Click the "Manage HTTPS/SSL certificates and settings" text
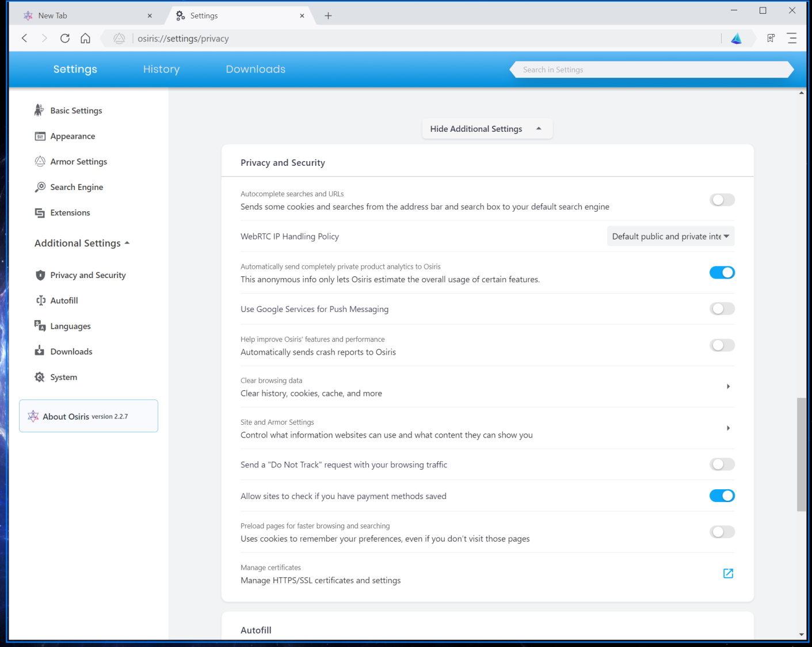The image size is (812, 647). tap(321, 580)
